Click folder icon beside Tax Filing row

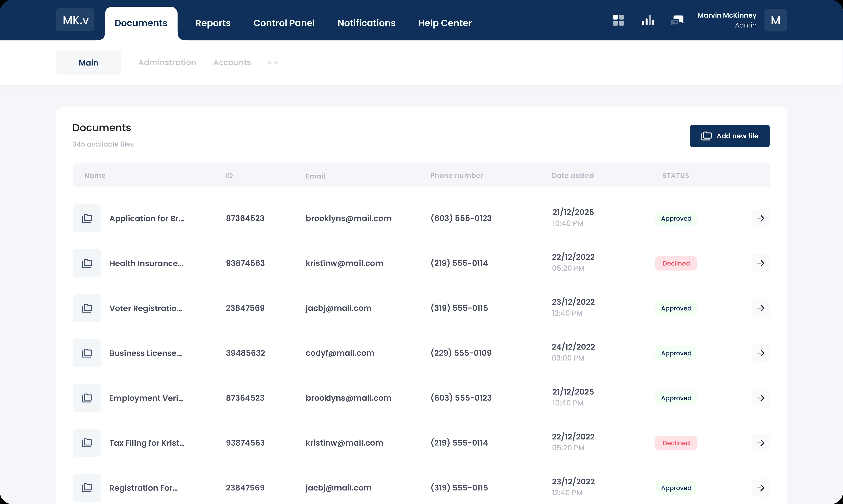[87, 443]
